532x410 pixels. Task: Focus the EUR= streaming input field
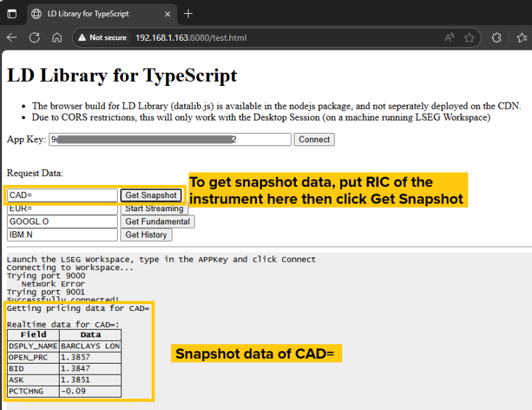point(62,208)
